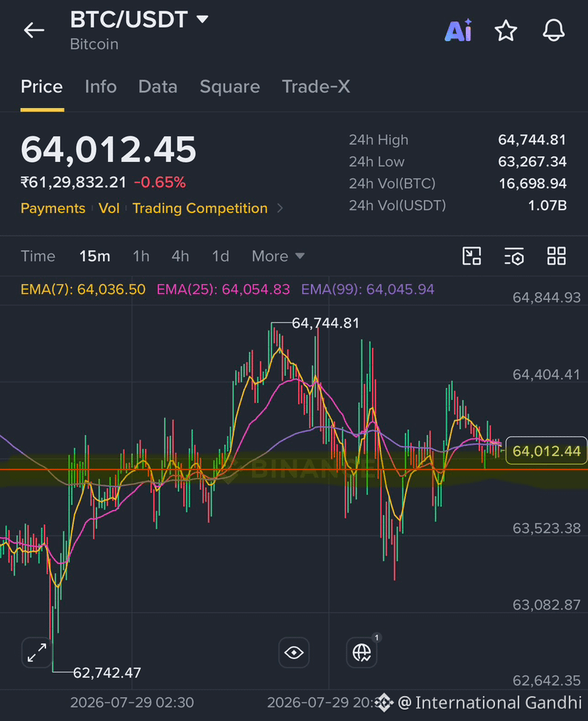
Task: Tap the 64,844.93 price axis label
Action: [547, 298]
